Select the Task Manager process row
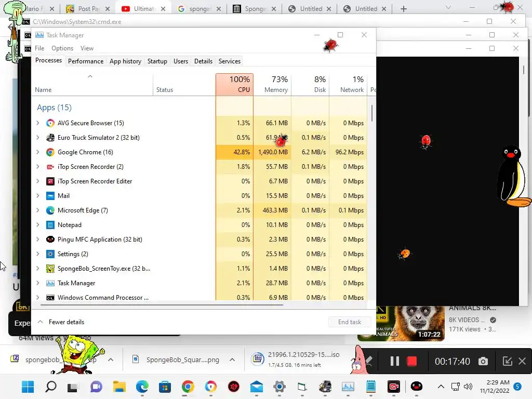 click(199, 283)
